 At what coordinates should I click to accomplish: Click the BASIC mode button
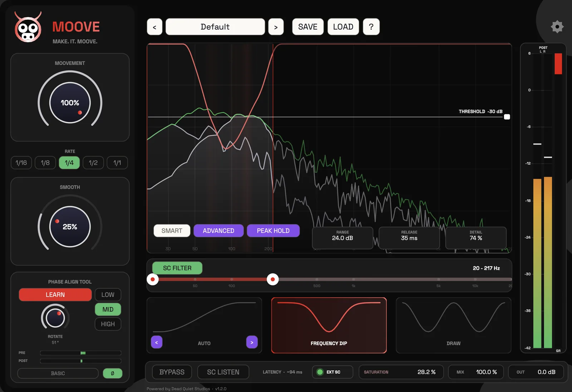click(x=58, y=373)
